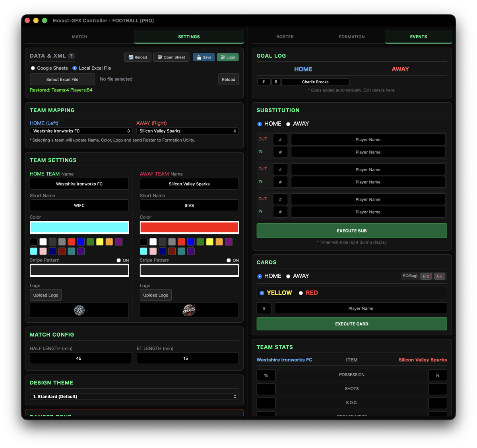The width and height of the screenshot is (477, 448).
Task: Pick the blue swatch in home team palette
Action: [81, 242]
